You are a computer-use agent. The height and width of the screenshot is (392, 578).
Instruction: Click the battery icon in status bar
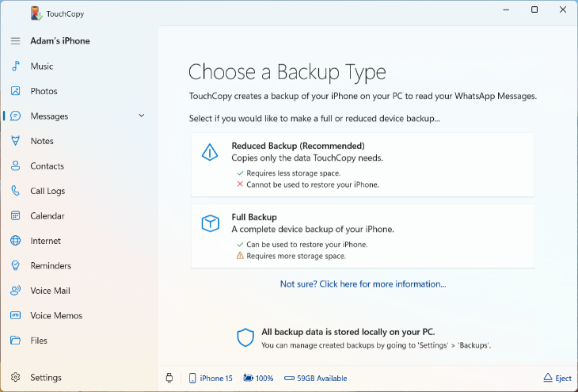248,378
